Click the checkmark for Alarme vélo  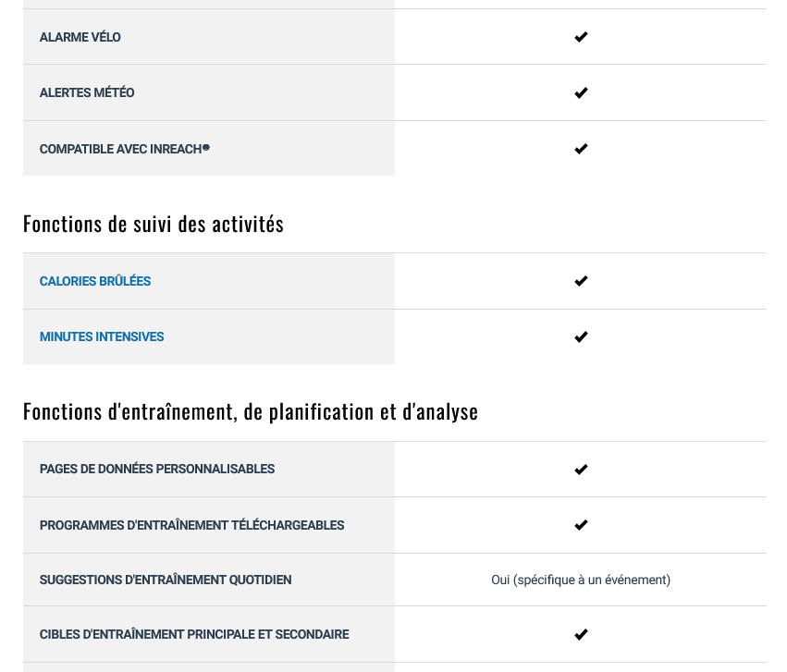click(x=581, y=37)
